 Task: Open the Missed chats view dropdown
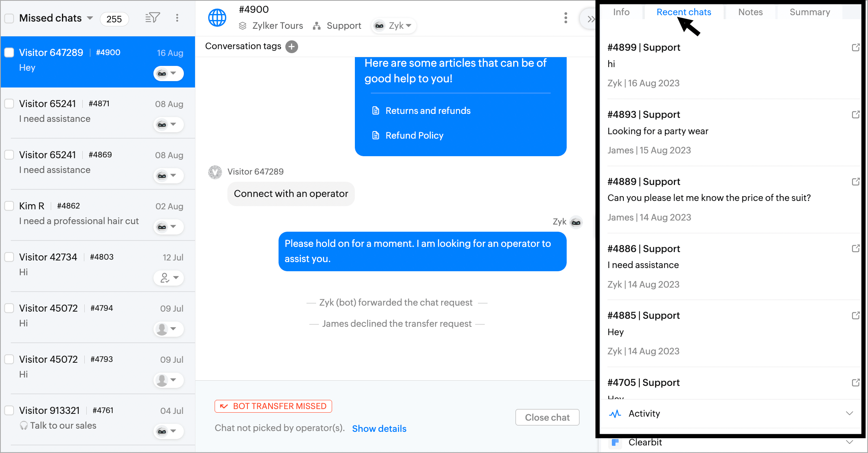90,18
